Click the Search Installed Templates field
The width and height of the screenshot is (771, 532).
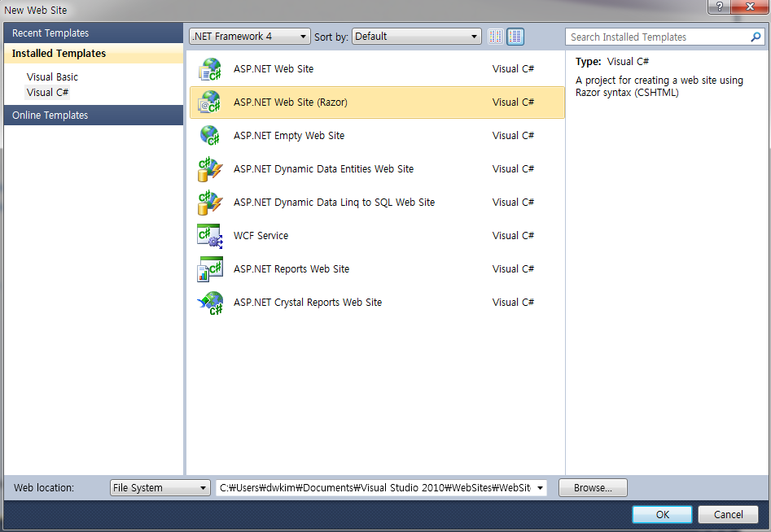pyautogui.click(x=656, y=37)
